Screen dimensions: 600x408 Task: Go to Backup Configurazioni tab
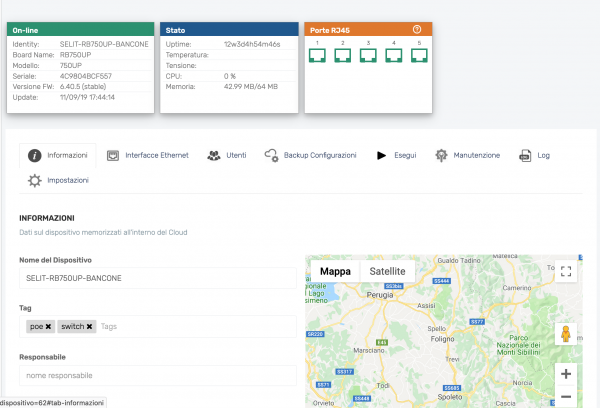(x=310, y=155)
